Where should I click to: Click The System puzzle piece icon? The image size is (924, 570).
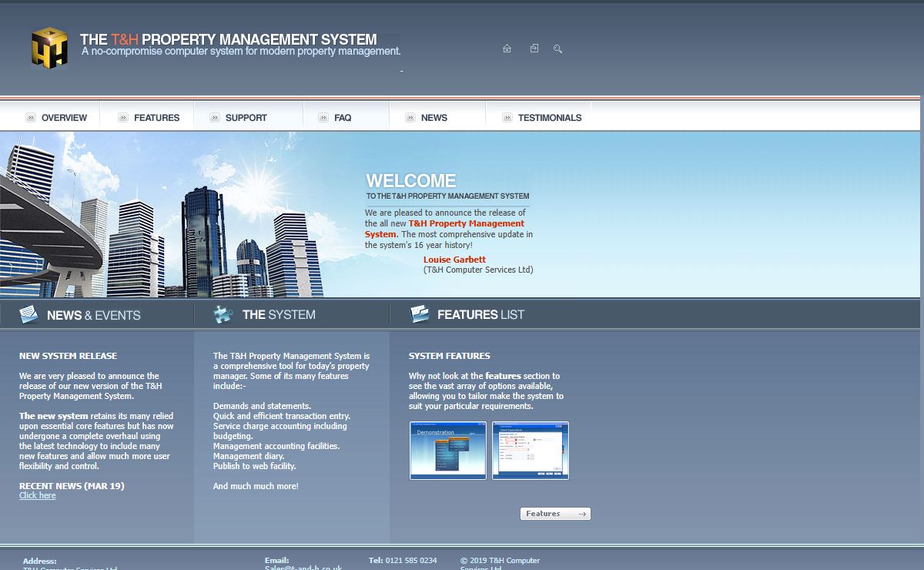tap(223, 314)
